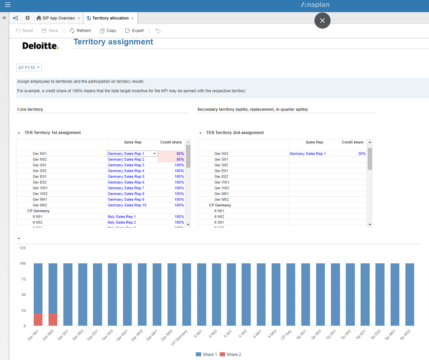Image resolution: width=429 pixels, height=360 pixels.
Task: Click Sales Rep column header in first table
Action: 133,142
